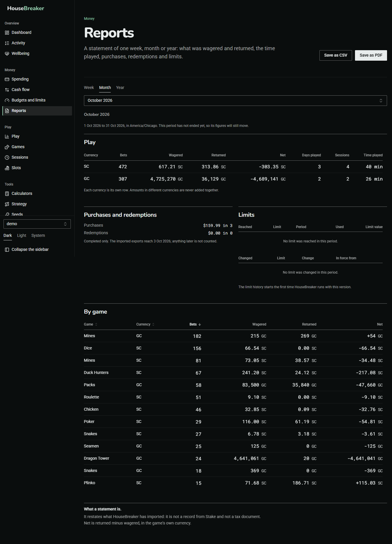Click the Dragon Tower game row name

click(x=96, y=459)
